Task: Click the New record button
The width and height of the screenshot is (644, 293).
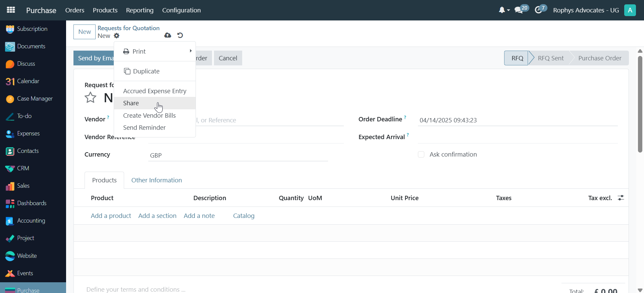Action: (x=85, y=32)
